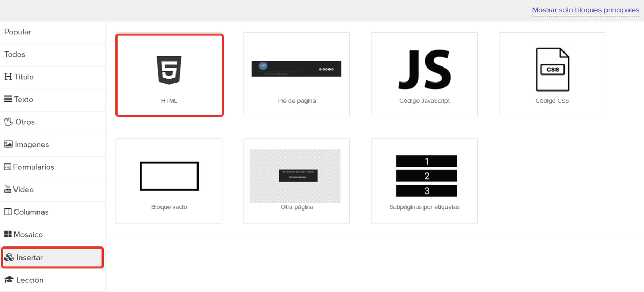Click the 'HTML' caption text

[169, 101]
